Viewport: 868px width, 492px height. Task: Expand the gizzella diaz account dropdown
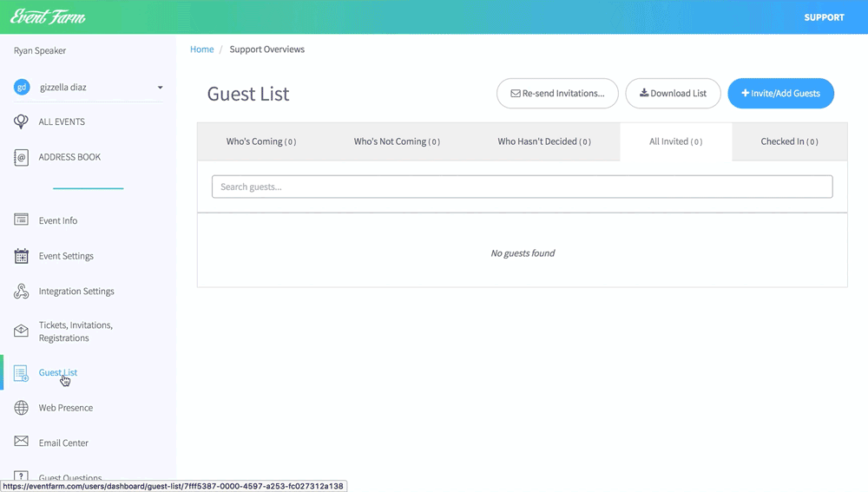tap(160, 88)
